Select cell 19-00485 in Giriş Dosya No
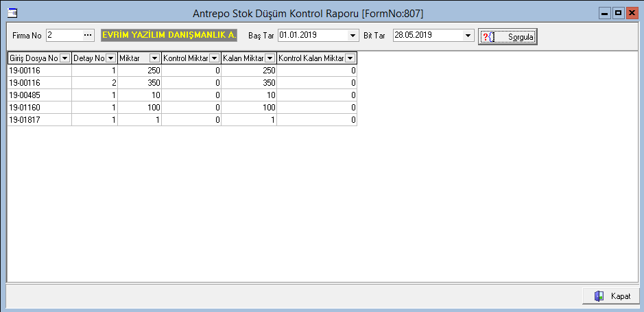644x312 pixels. pos(39,95)
